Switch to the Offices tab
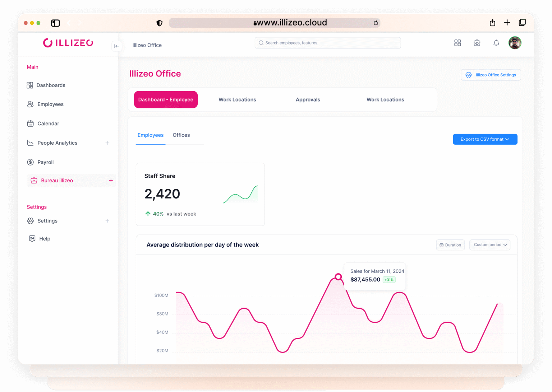Image resolution: width=552 pixels, height=392 pixels. tap(181, 135)
